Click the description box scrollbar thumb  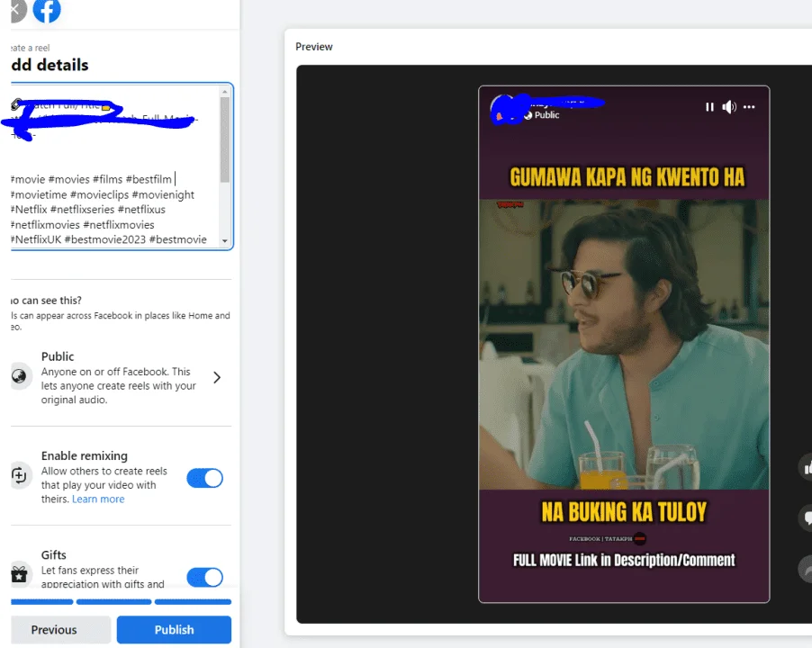coord(225,139)
